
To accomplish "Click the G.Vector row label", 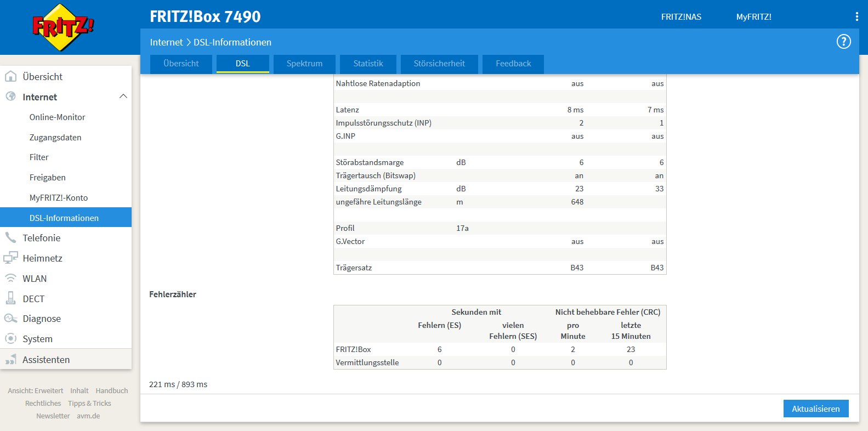I will pos(350,241).
